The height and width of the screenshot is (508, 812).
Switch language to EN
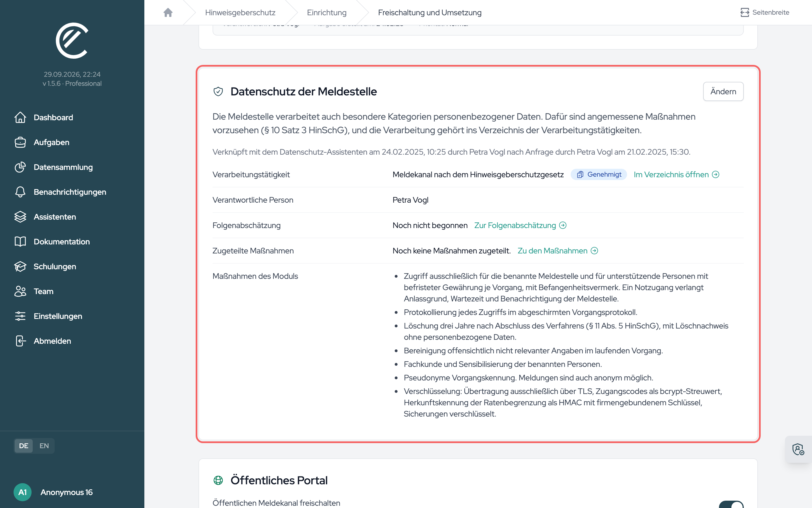[x=44, y=446]
